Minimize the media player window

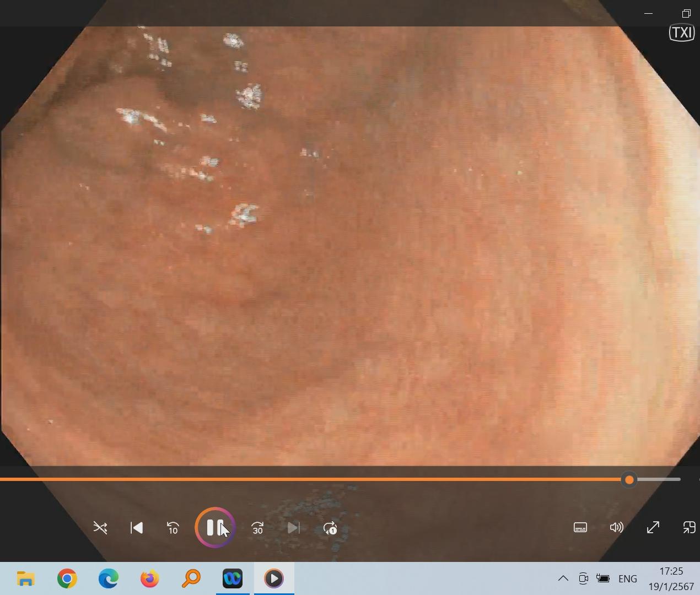(x=648, y=13)
